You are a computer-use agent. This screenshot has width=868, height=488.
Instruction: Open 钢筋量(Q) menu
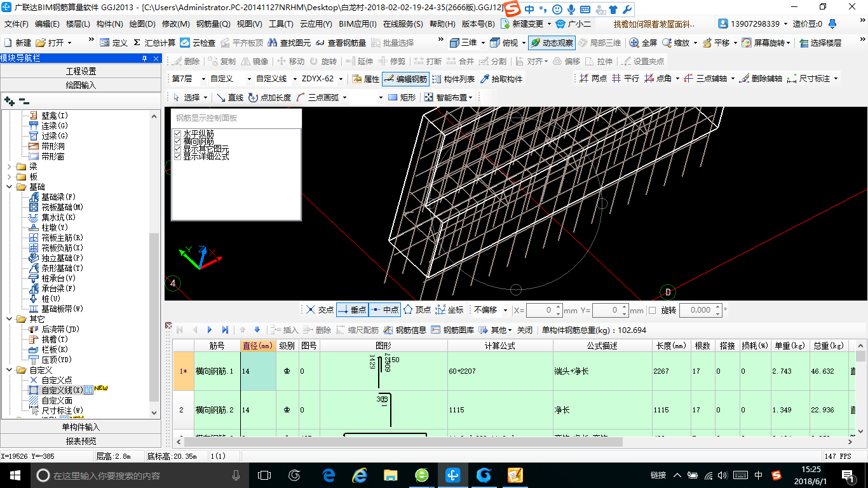[214, 24]
